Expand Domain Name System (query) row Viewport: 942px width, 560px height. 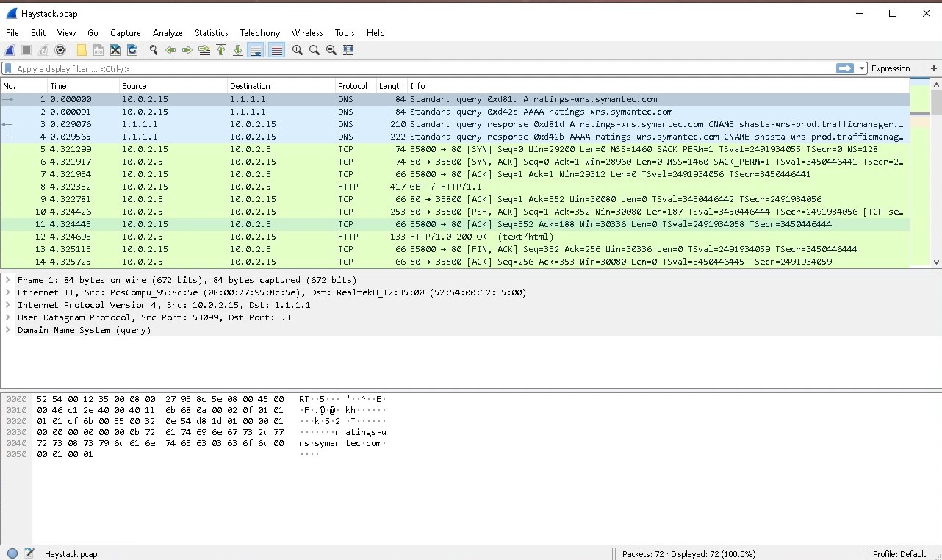coord(7,330)
